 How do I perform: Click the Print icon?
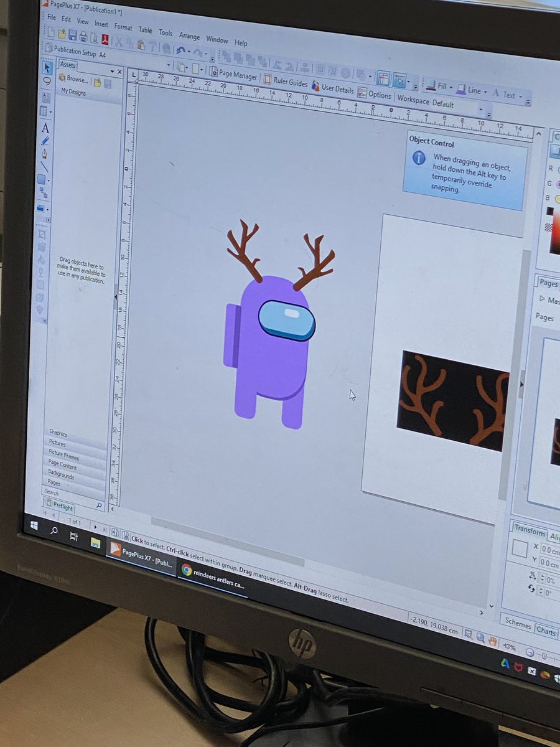83,35
